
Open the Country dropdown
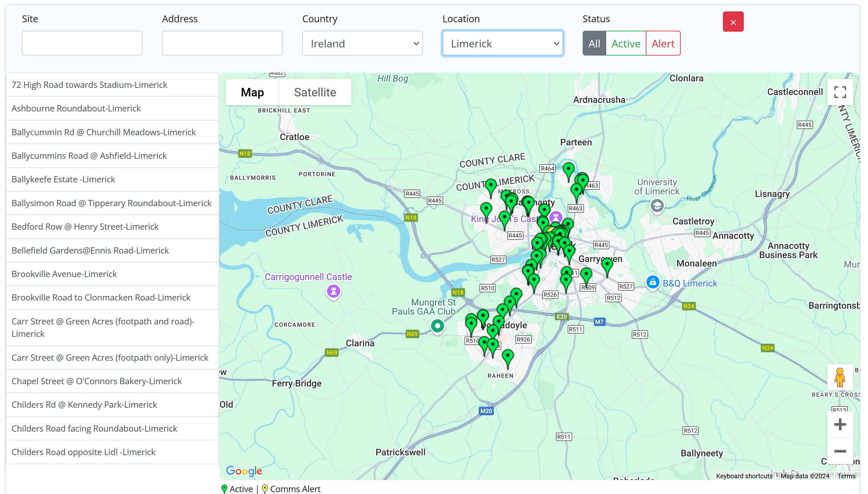(x=362, y=43)
